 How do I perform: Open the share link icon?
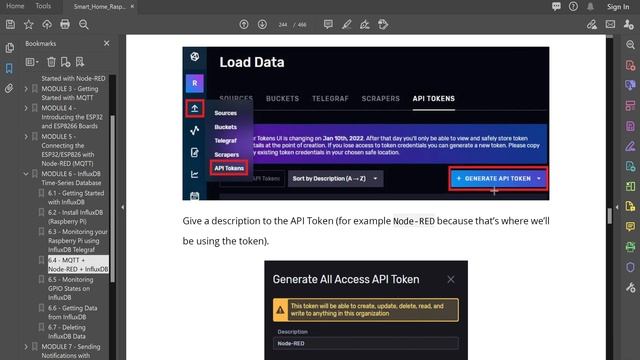coord(592,24)
